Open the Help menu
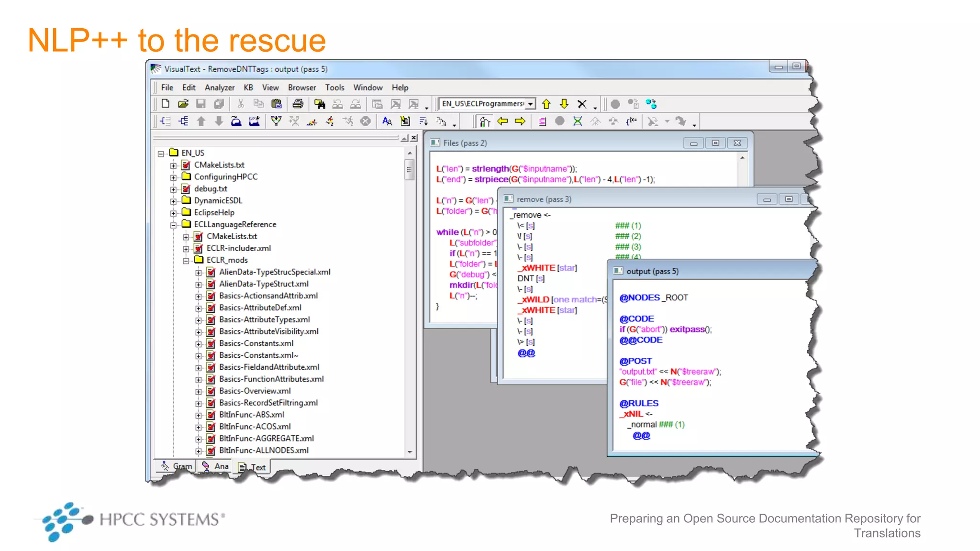The width and height of the screenshot is (980, 551). point(400,88)
